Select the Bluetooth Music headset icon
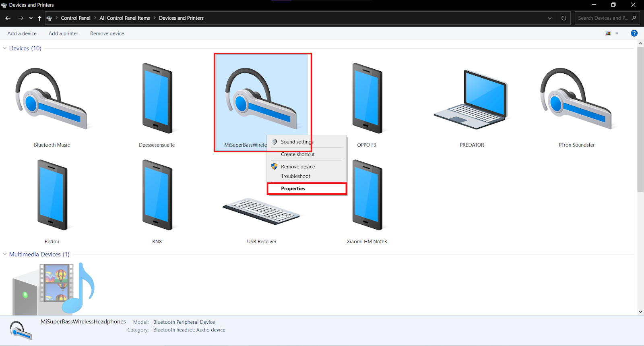This screenshot has height=346, width=644. 52,99
